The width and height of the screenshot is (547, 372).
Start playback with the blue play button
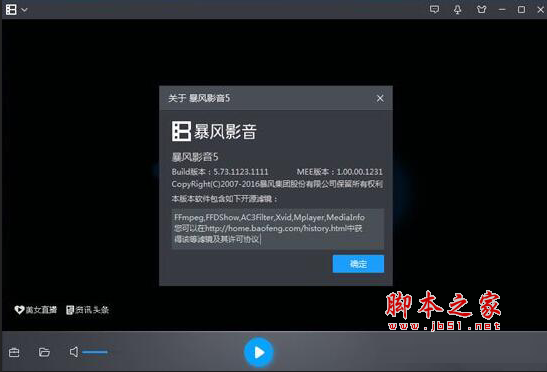click(258, 352)
